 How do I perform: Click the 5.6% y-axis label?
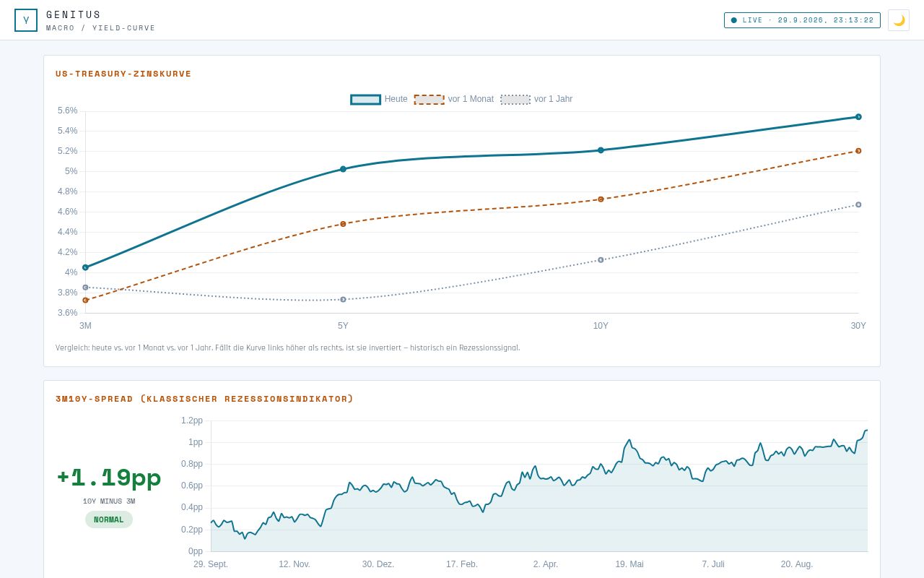pyautogui.click(x=68, y=111)
